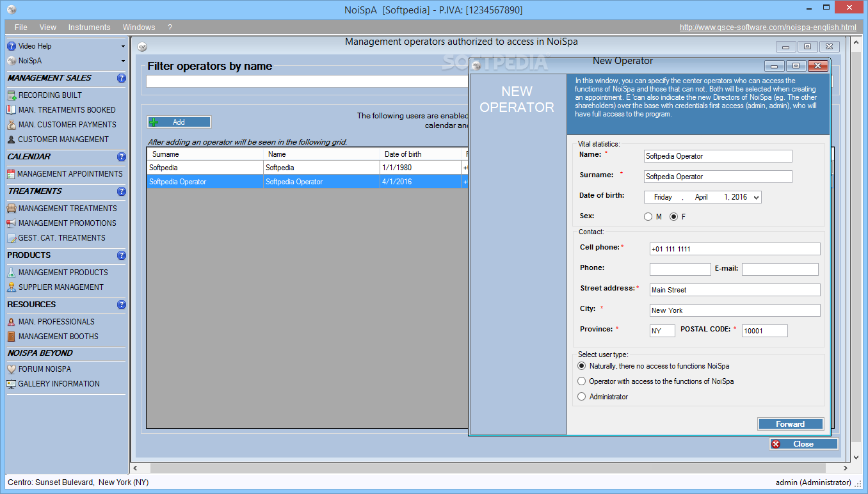Click the Surname input field
The image size is (868, 494).
(718, 177)
